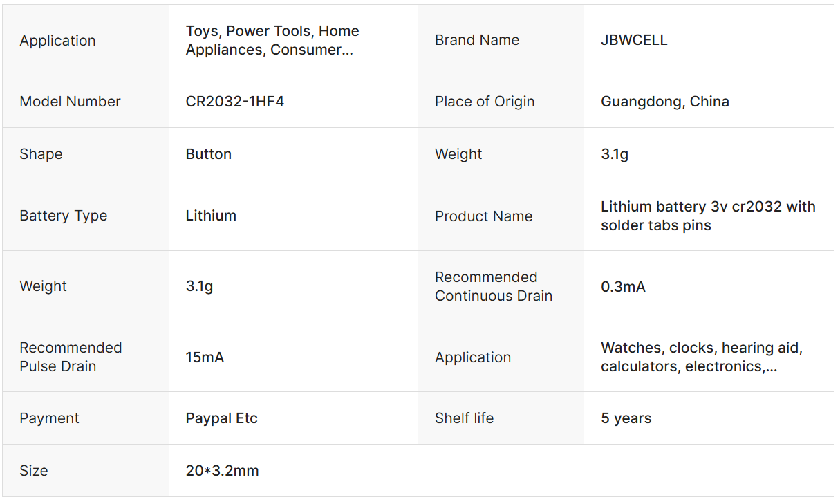The image size is (840, 504).
Task: Click the 'Recommended Pulse Drain' label
Action: 71,357
